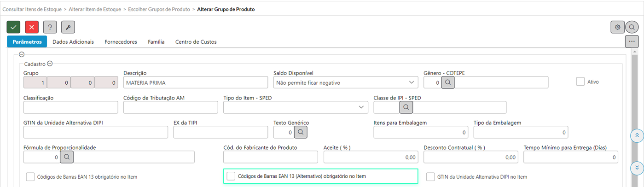Image resolution: width=644 pixels, height=187 pixels.
Task: Collapse the Cadastro section
Action: click(50, 64)
